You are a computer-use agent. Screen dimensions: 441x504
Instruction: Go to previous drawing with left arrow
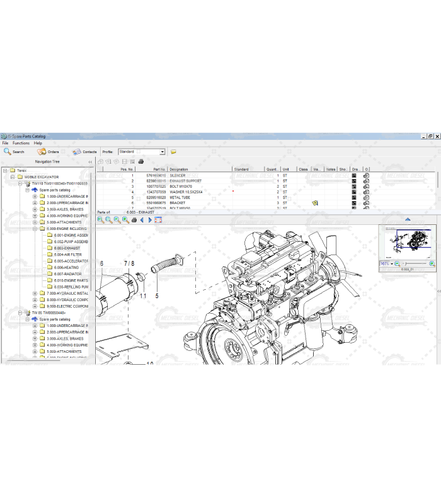pyautogui.click(x=142, y=220)
